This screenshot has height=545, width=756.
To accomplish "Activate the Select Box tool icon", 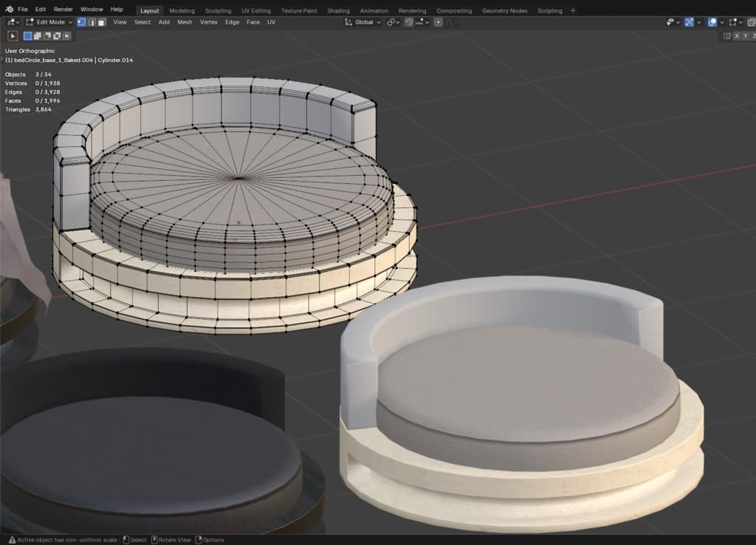I will 13,35.
